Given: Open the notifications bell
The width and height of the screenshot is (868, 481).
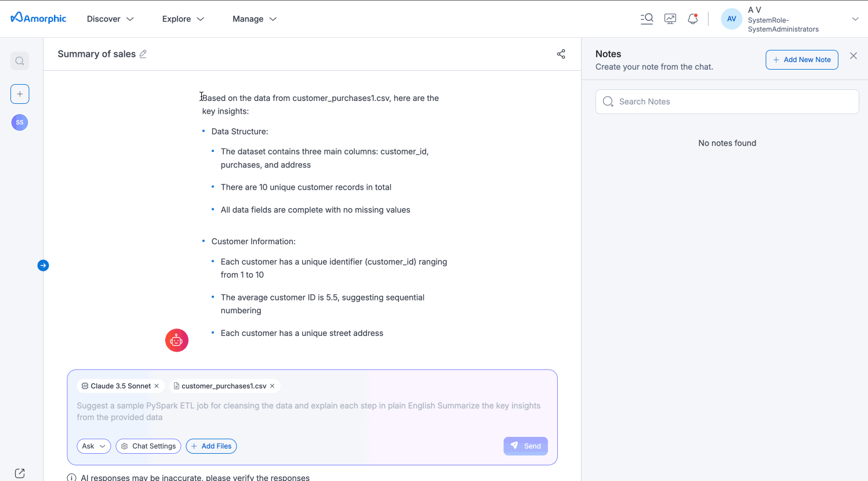Looking at the screenshot, I should (x=693, y=19).
